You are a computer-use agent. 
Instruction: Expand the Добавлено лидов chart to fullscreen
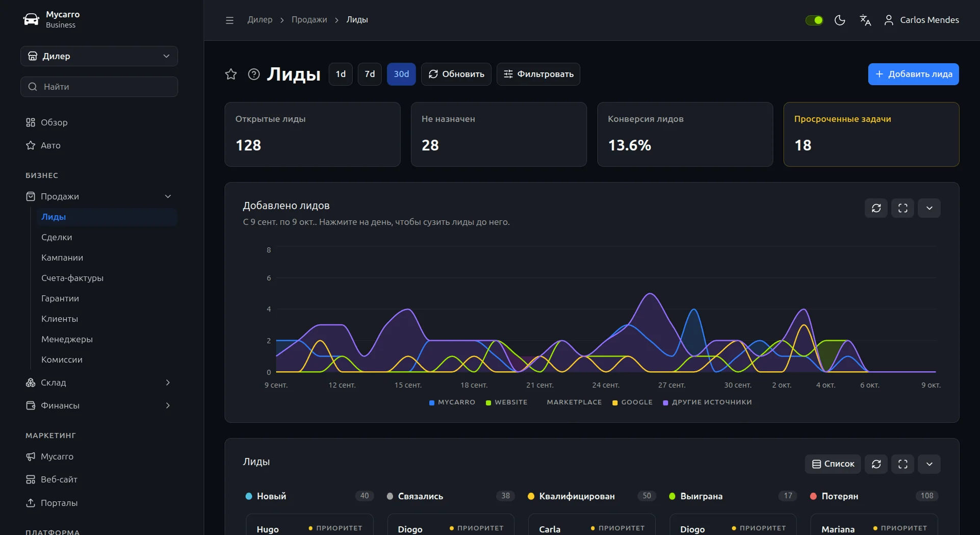click(x=902, y=208)
